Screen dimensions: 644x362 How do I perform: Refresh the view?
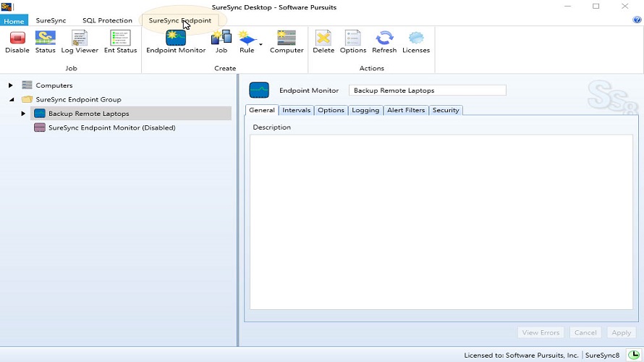[384, 42]
